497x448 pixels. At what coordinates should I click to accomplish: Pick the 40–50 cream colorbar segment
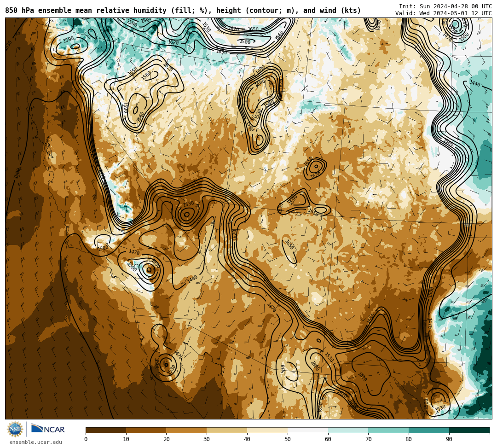point(267,430)
